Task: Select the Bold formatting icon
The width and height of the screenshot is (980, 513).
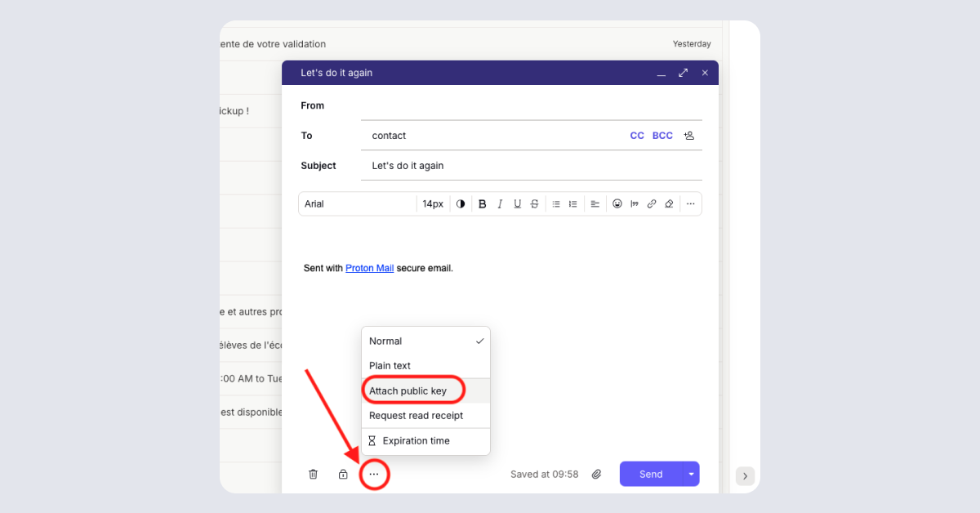Action: click(x=482, y=203)
